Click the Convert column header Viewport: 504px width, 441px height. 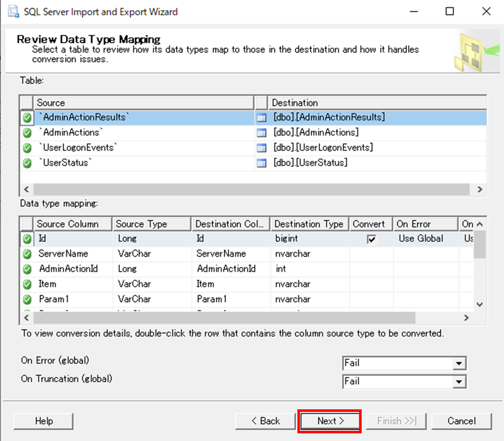[x=371, y=224]
